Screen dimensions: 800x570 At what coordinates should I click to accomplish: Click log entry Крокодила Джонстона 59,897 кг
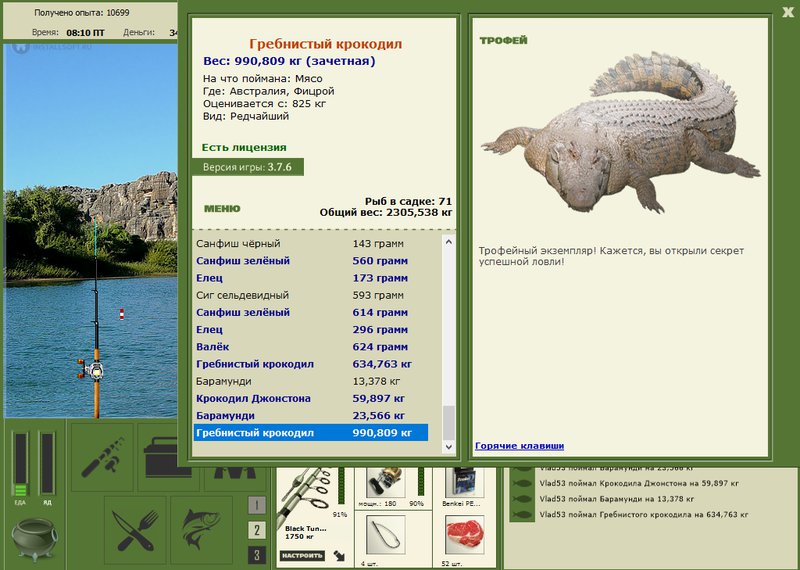[639, 483]
